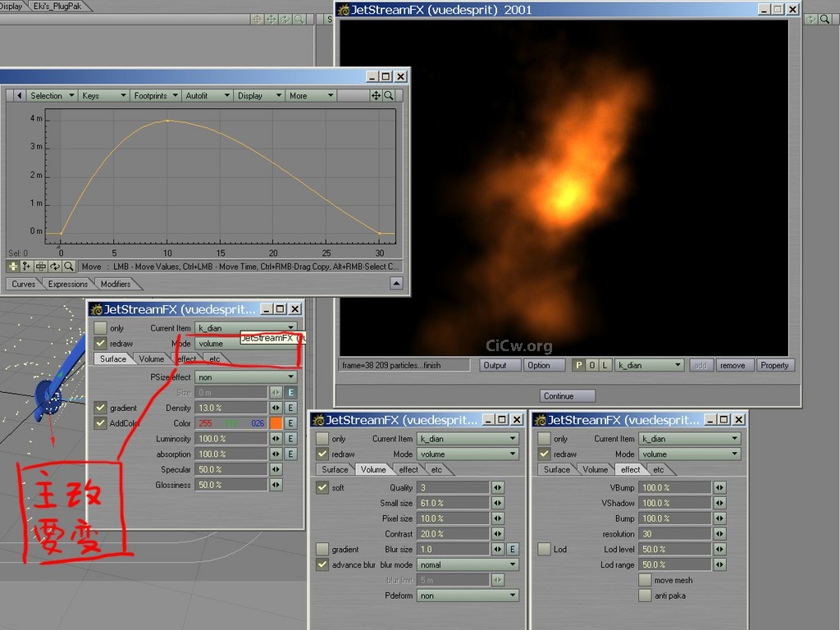This screenshot has height=630, width=840.
Task: Open the PSize effect dropdown
Action: point(246,377)
